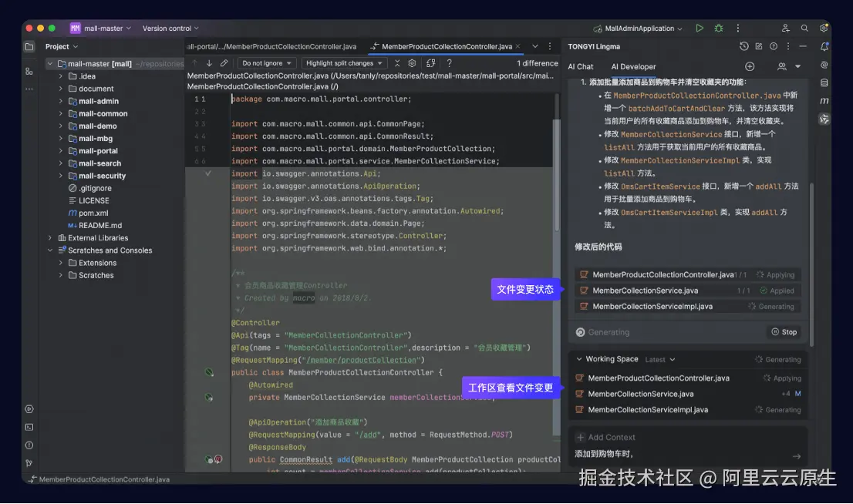Screen dimensions: 853x504
Task: Expand the mall-admin module
Action: [x=60, y=101]
